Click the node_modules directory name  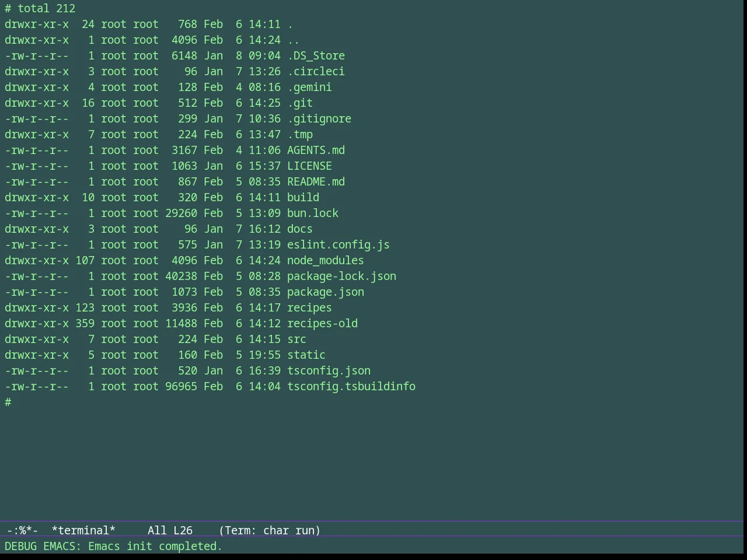point(326,261)
